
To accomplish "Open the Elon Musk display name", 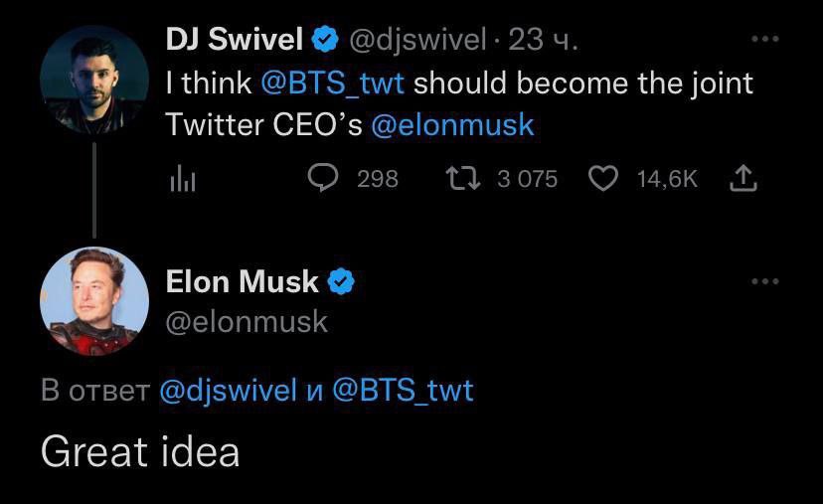I will (242, 282).
